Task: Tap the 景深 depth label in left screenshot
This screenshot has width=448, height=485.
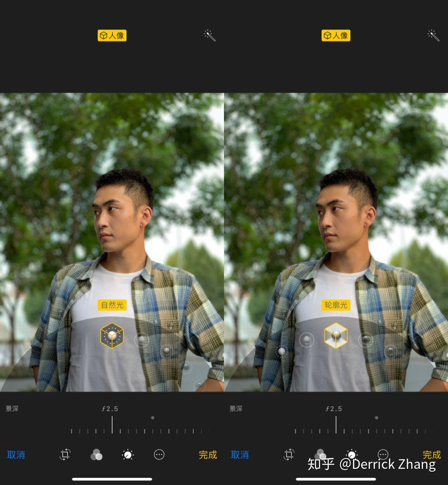Action: [12, 409]
